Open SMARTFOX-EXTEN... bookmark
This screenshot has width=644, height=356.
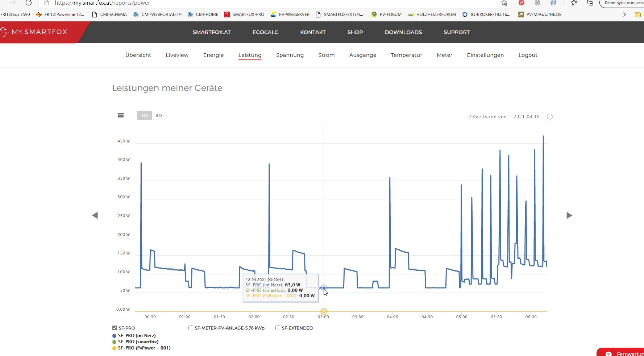pyautogui.click(x=340, y=15)
